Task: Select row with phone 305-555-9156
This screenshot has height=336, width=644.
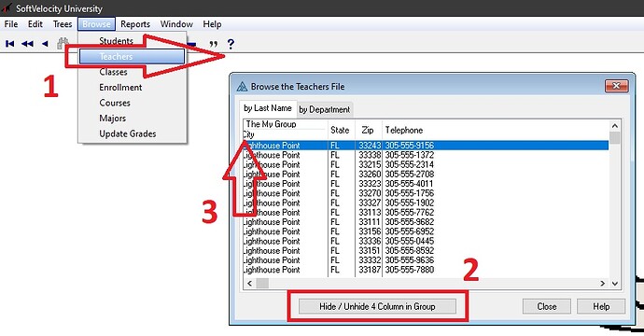Action: [426, 146]
